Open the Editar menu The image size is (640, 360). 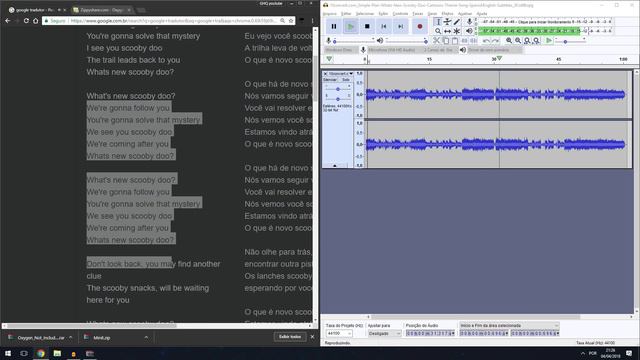coord(346,13)
